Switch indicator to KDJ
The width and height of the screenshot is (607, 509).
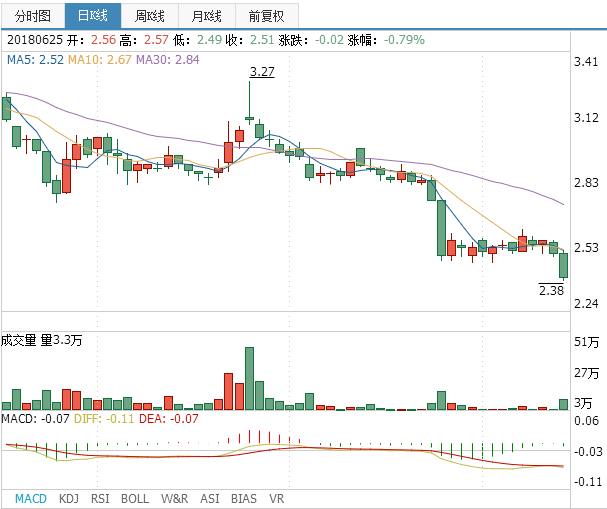tap(69, 498)
